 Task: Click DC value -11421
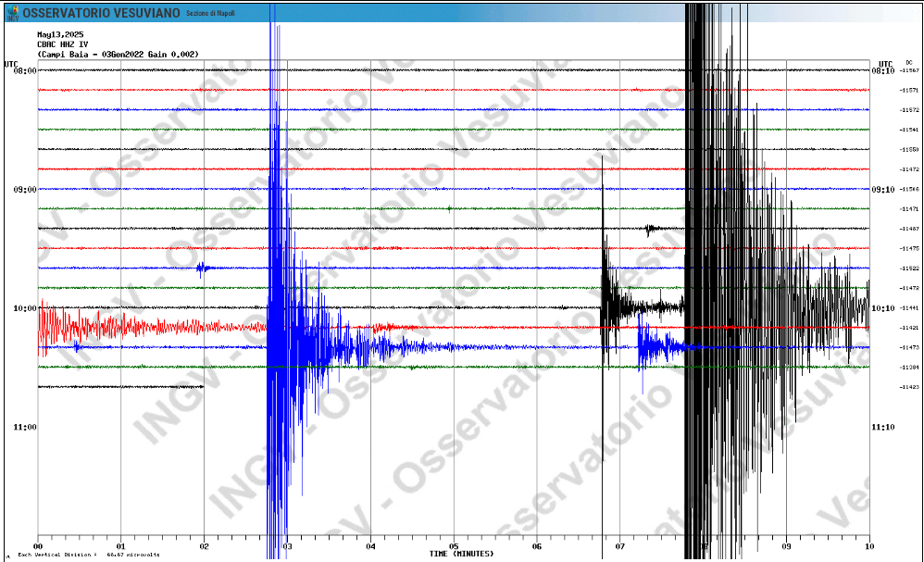[909, 328]
